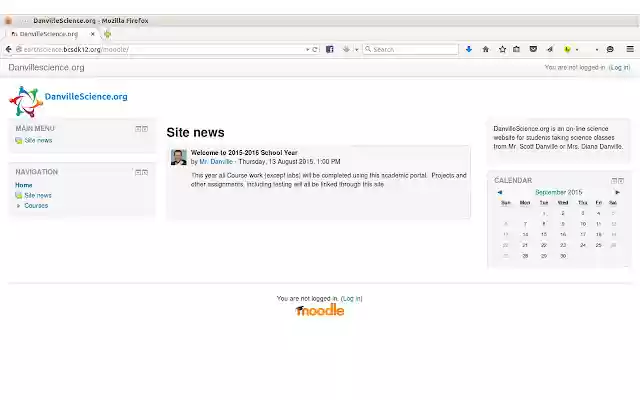The width and height of the screenshot is (640, 400).
Task: Open the September 2015 month link
Action: pos(558,192)
